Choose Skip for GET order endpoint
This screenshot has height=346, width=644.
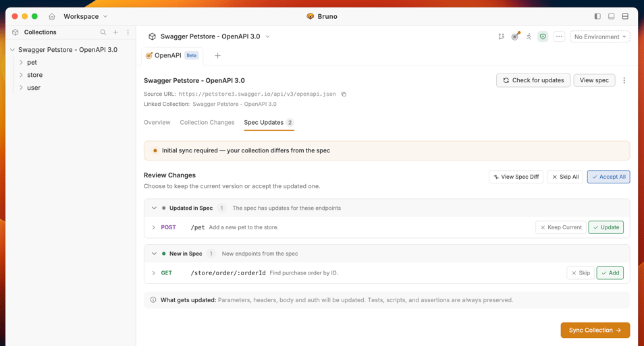click(581, 273)
